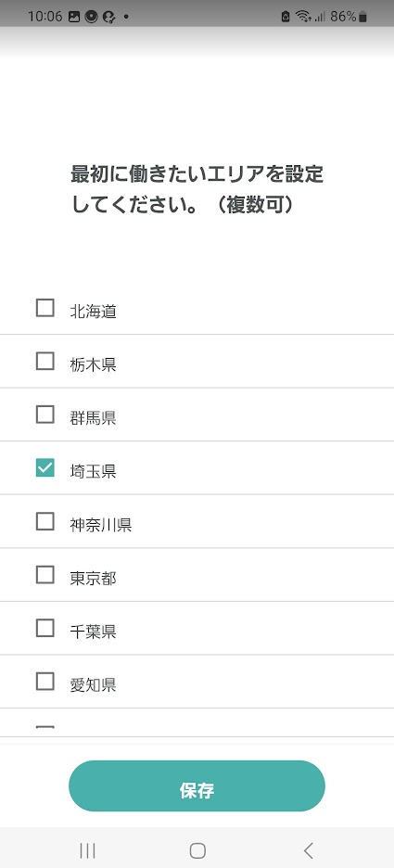Check the 群馬県 checkbox

point(44,415)
